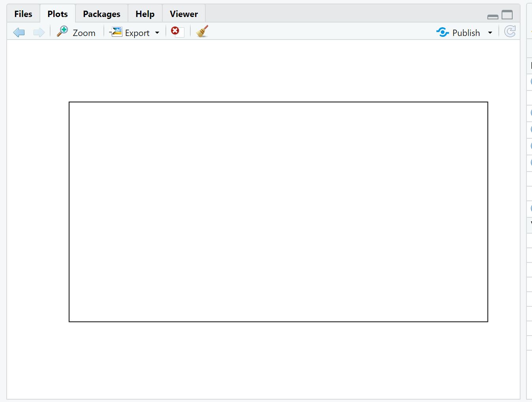Open the Publish dropdown menu
The image size is (532, 402).
click(x=490, y=32)
